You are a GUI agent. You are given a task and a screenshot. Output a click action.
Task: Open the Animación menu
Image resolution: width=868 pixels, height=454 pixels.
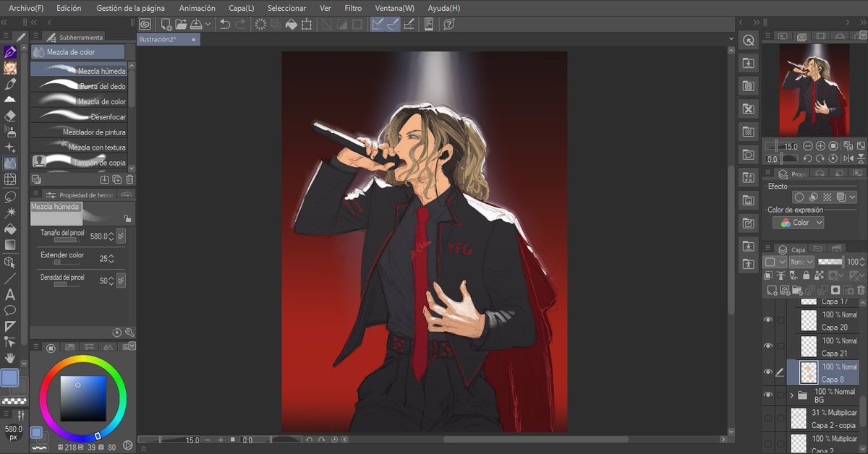pyautogui.click(x=197, y=8)
